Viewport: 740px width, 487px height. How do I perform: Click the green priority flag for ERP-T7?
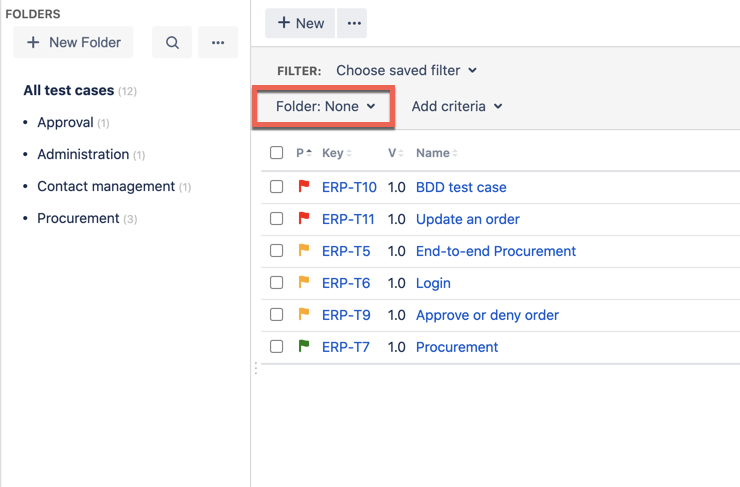tap(304, 347)
